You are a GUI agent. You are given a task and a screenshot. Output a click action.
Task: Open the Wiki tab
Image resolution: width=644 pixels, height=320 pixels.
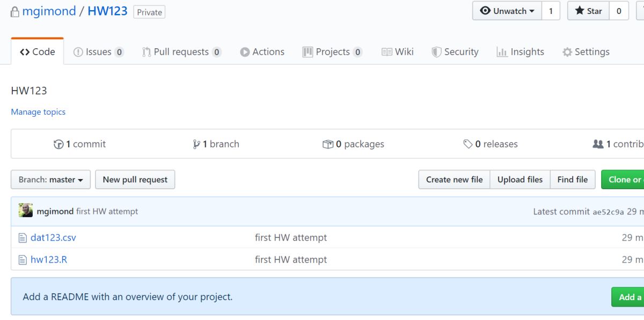coord(398,52)
